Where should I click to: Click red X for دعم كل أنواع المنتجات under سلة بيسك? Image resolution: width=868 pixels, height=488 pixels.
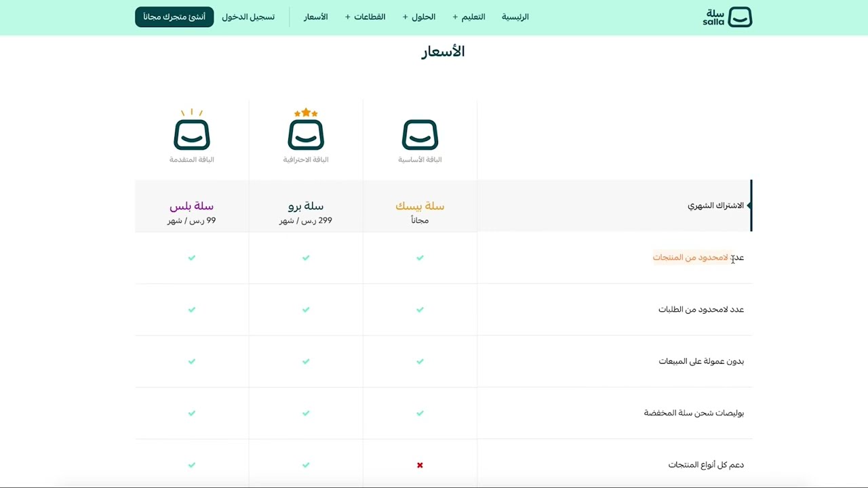click(x=420, y=465)
